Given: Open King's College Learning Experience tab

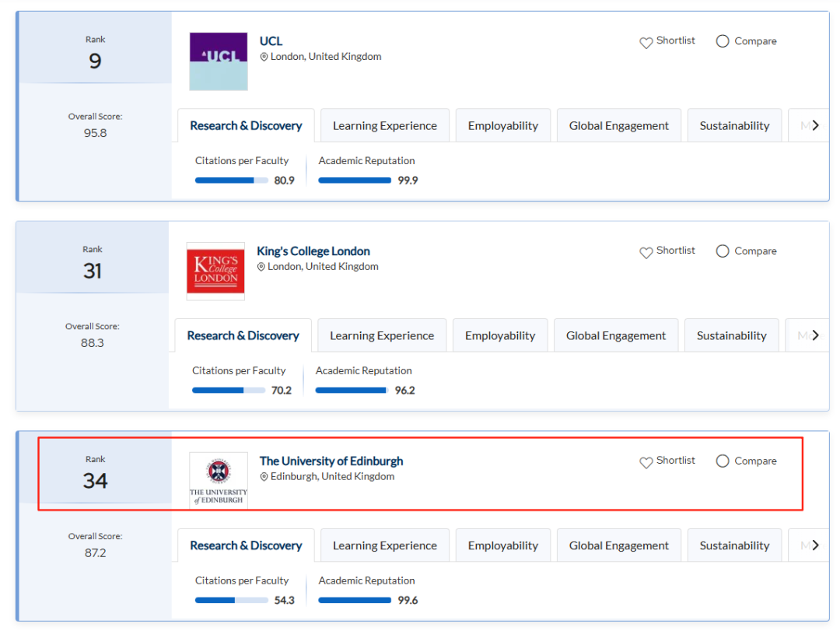Looking at the screenshot, I should 382,335.
